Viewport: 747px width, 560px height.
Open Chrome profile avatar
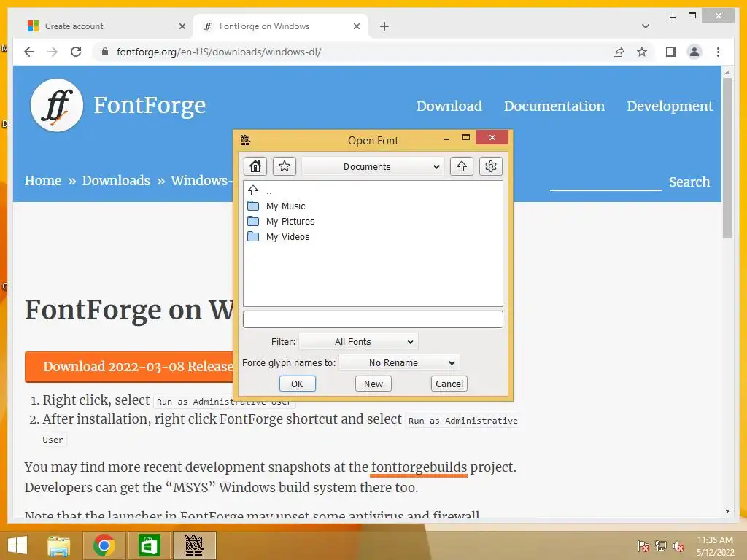[x=694, y=52]
